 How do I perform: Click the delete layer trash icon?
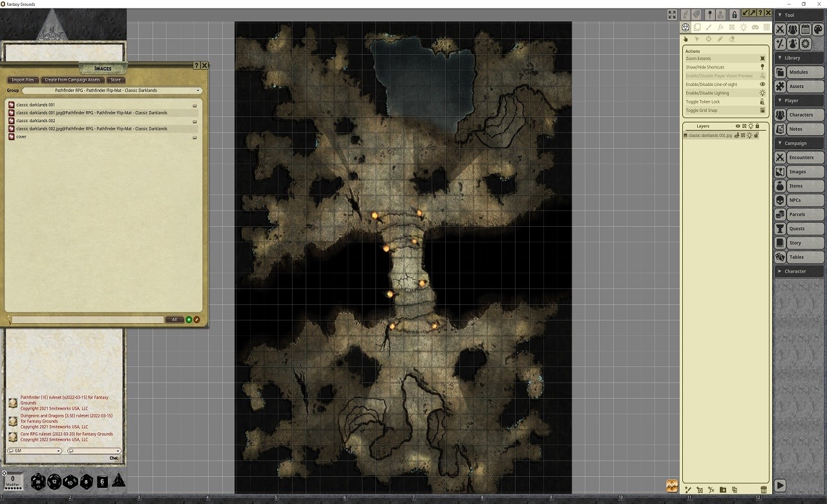pos(764,490)
